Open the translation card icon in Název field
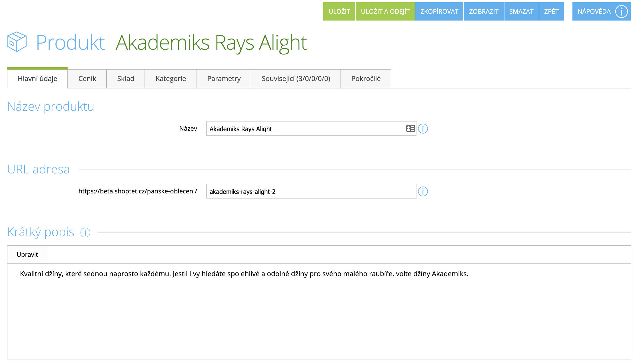The image size is (641, 364). click(x=410, y=128)
